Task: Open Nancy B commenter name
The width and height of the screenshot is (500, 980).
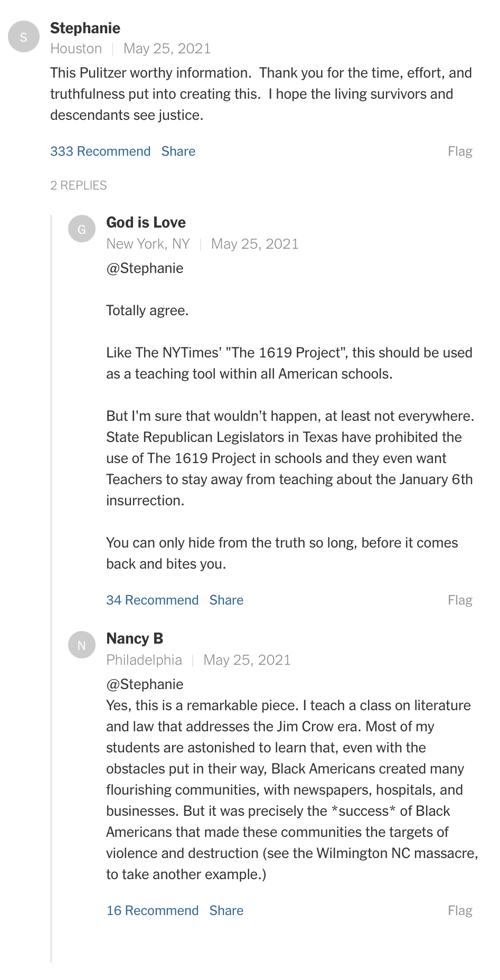Action: tap(135, 639)
